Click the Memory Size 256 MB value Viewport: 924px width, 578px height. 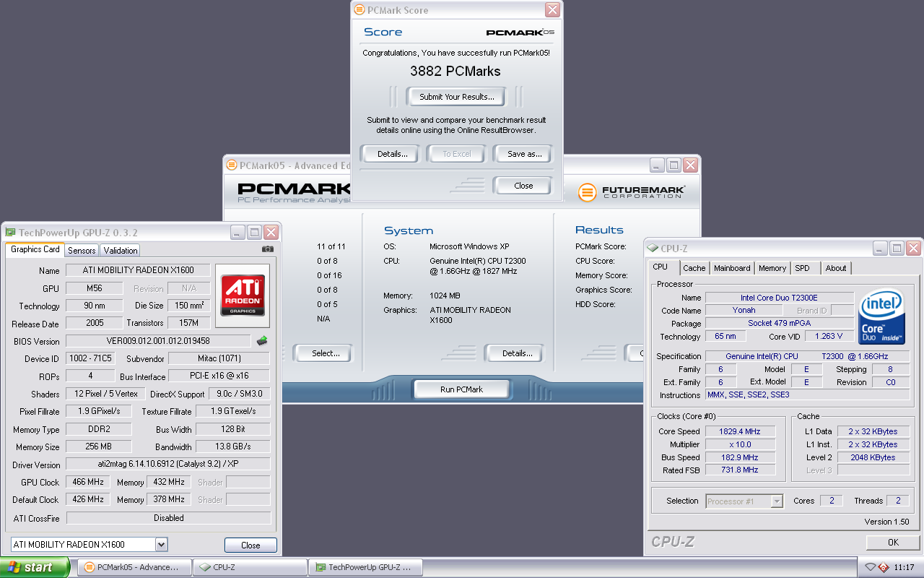[x=98, y=447]
